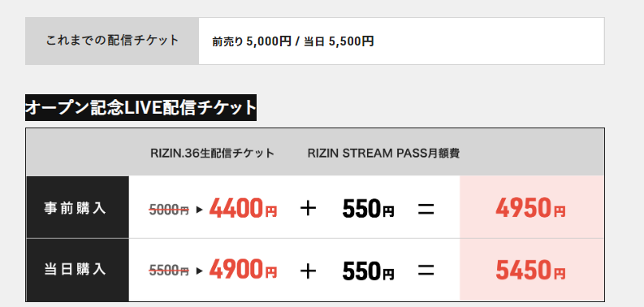Image resolution: width=644 pixels, height=307 pixels.
Task: Click the 前売り 5,000円 / 当日 5,500円 text
Action: click(293, 41)
